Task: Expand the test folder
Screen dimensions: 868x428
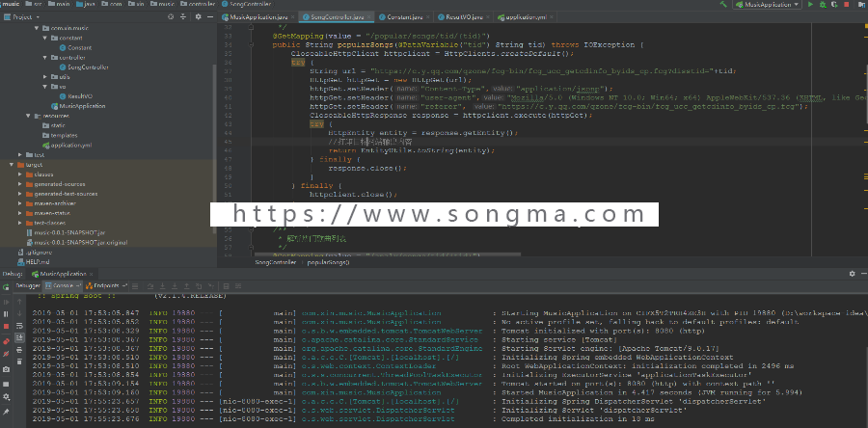Action: pos(20,155)
